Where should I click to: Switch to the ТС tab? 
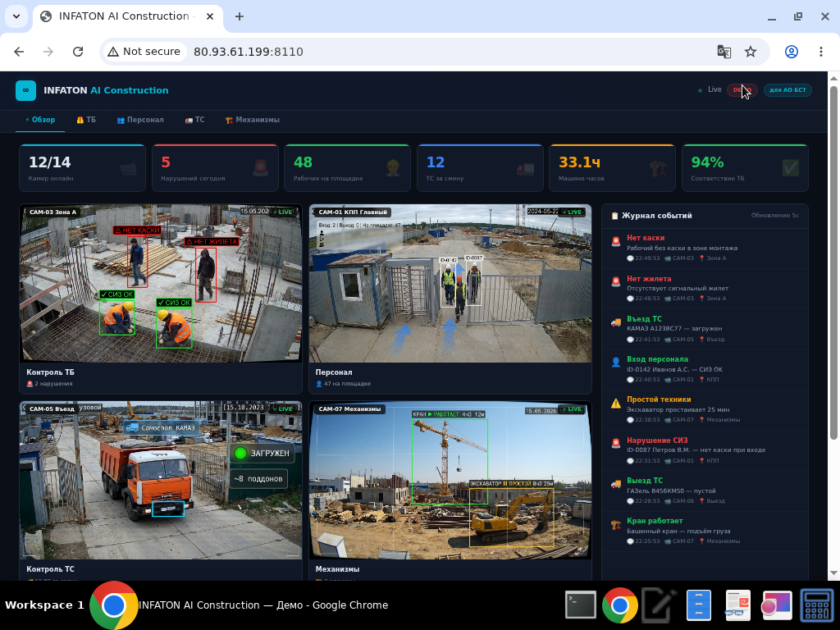195,120
